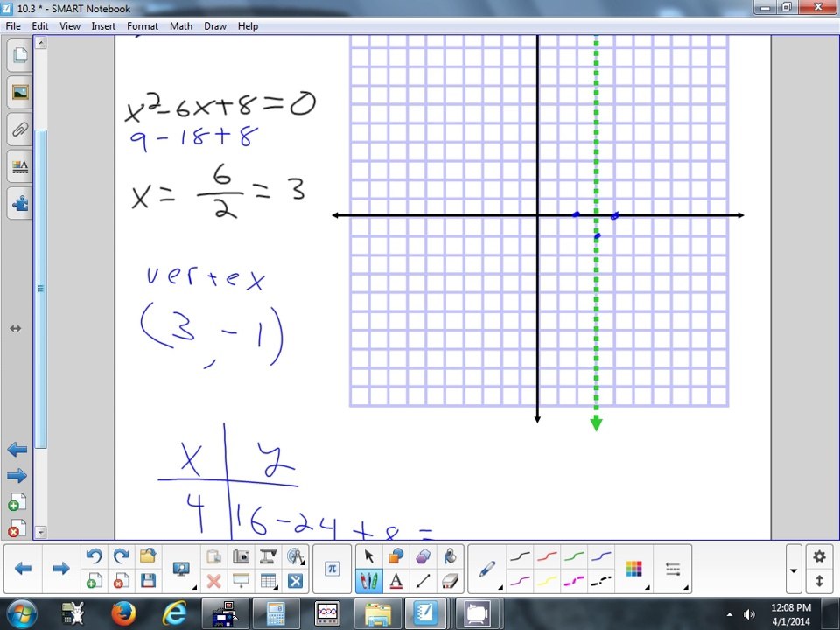
Task: Choose the Select arrow pointer tool
Action: pos(369,556)
